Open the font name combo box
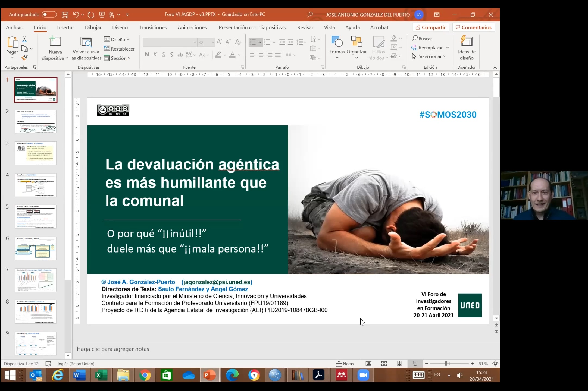The height and width of the screenshot is (391, 588). tap(170, 42)
